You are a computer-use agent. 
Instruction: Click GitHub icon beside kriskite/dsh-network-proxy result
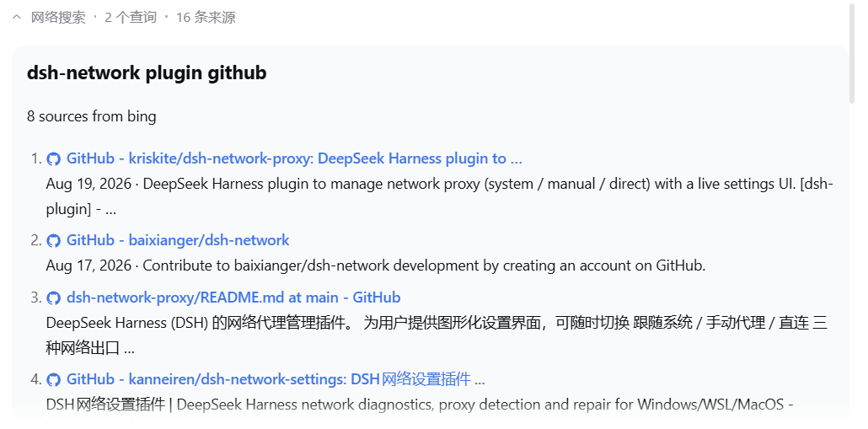53,159
